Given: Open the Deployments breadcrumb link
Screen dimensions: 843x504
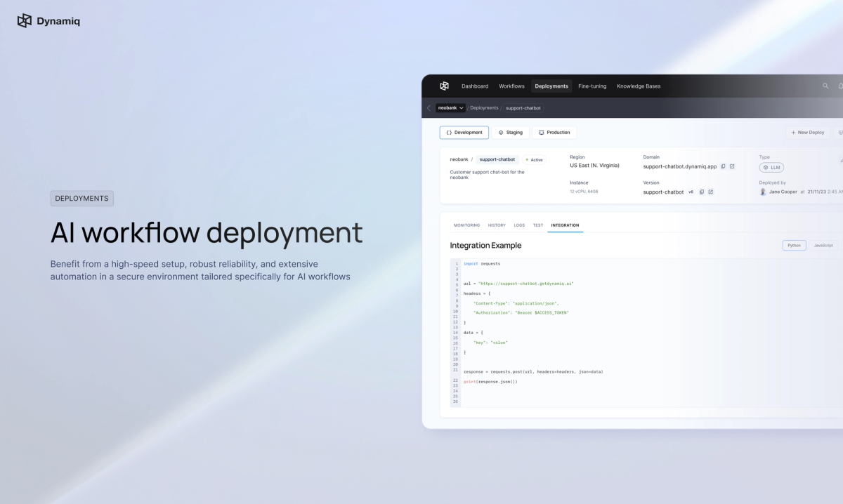Looking at the screenshot, I should [484, 108].
